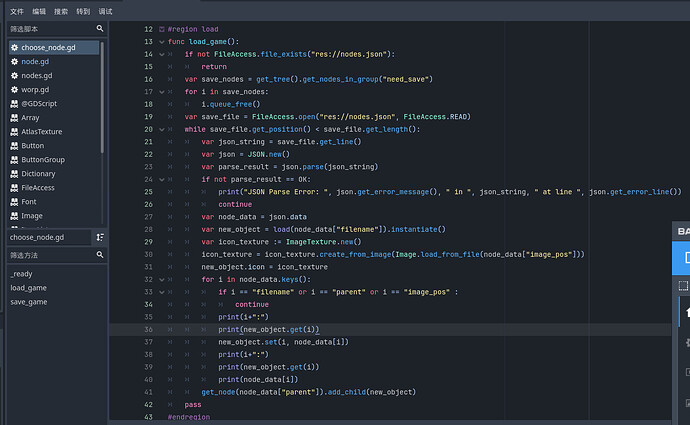Collapse the while loop on line 20

tap(161, 129)
